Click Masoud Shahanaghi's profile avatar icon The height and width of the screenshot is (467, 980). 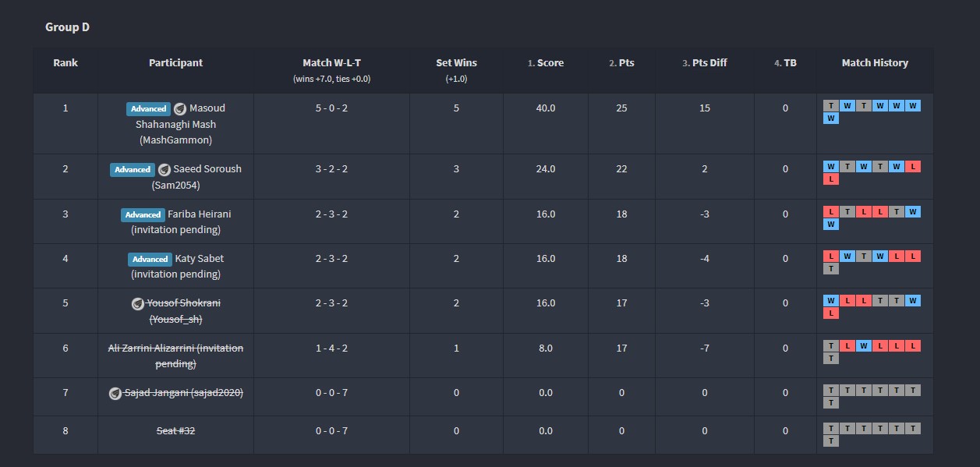(x=179, y=109)
